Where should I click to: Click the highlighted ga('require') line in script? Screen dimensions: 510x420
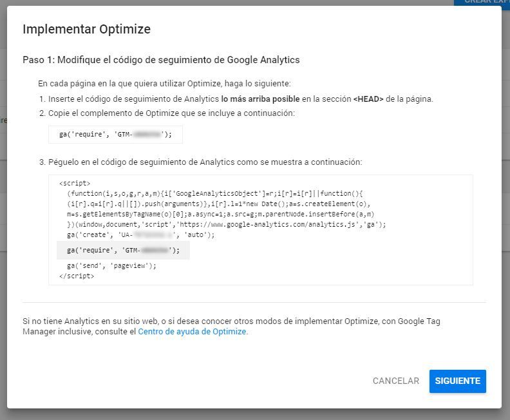tap(123, 250)
